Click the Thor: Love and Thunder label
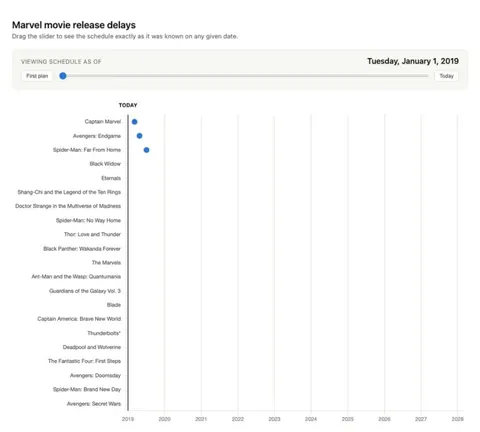Image resolution: width=480 pixels, height=432 pixels. click(92, 234)
